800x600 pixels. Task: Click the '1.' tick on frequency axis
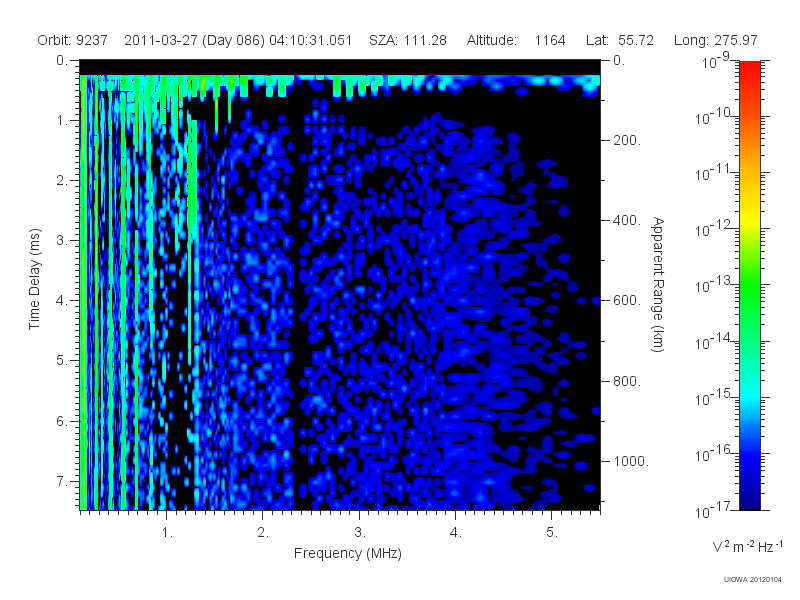pyautogui.click(x=167, y=533)
